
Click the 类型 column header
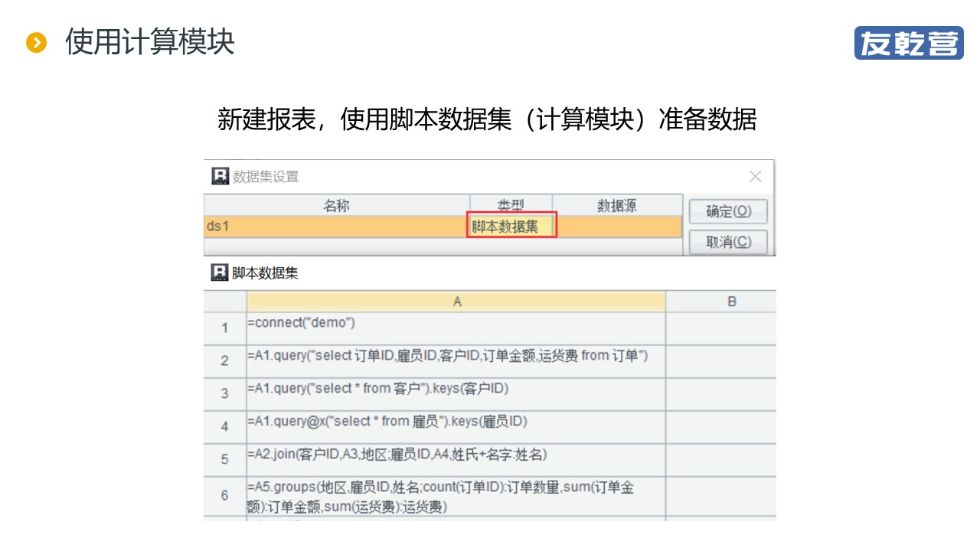(x=511, y=206)
